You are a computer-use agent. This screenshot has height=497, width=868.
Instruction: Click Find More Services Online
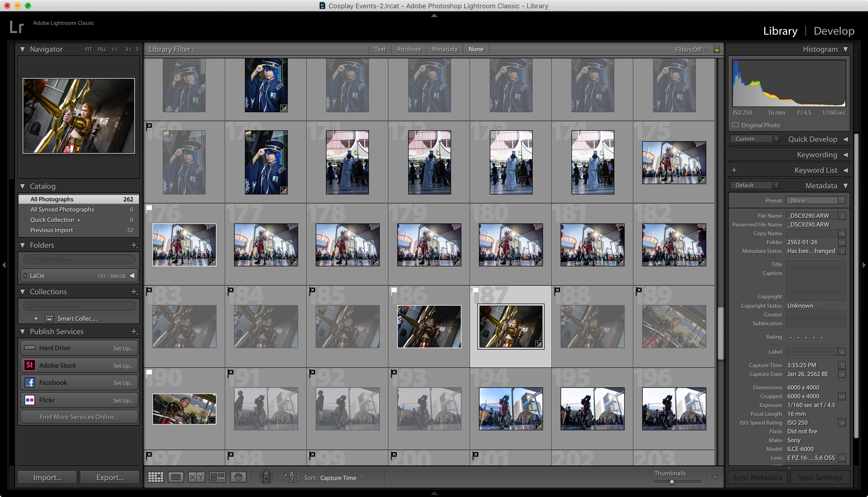coord(79,417)
